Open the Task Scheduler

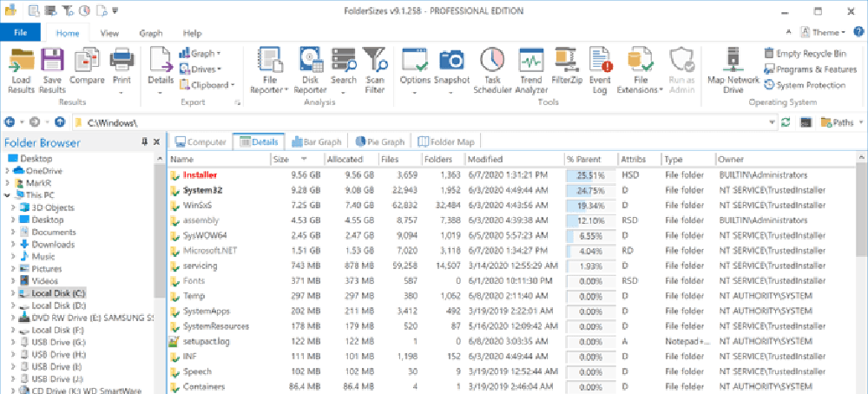[492, 70]
